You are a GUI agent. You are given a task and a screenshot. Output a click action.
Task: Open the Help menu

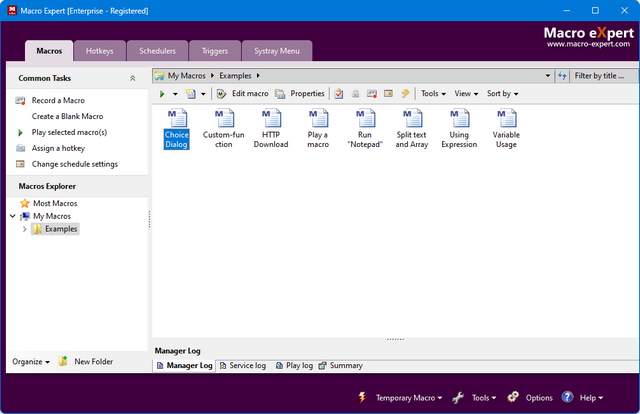(591, 398)
